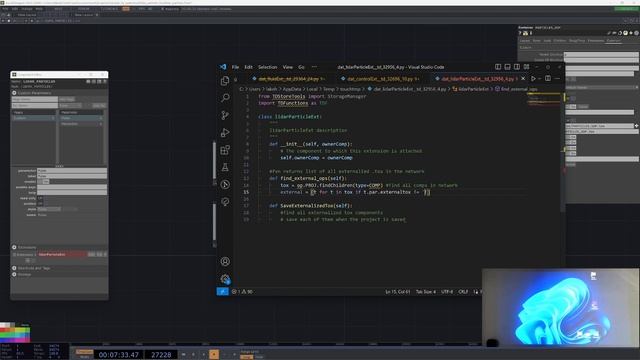The width and height of the screenshot is (640, 360).
Task: Click the Accounts icon in activity bar
Action: pyautogui.click(x=225, y=262)
